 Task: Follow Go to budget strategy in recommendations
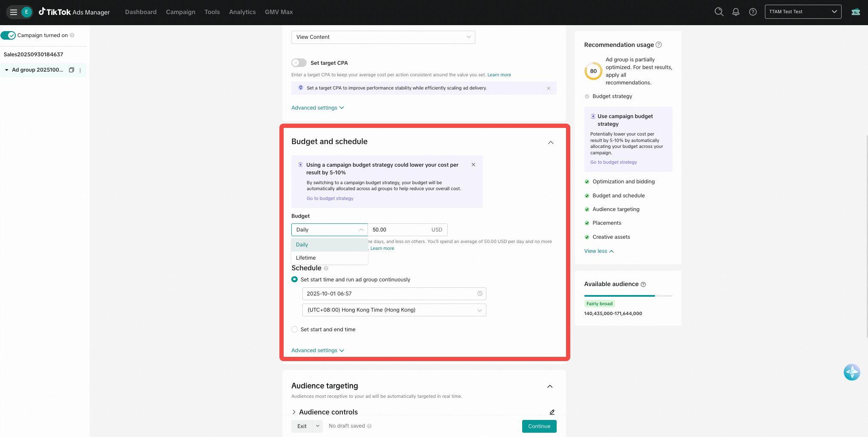pyautogui.click(x=614, y=162)
